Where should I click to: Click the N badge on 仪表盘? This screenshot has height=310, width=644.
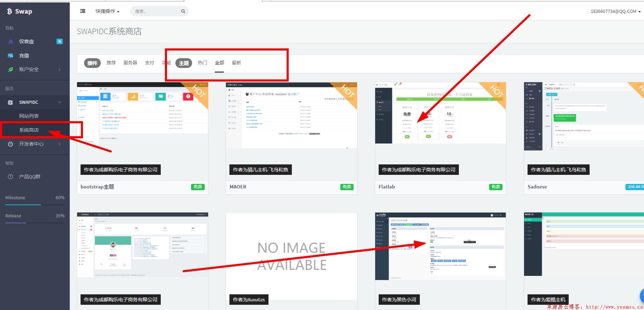[x=60, y=41]
